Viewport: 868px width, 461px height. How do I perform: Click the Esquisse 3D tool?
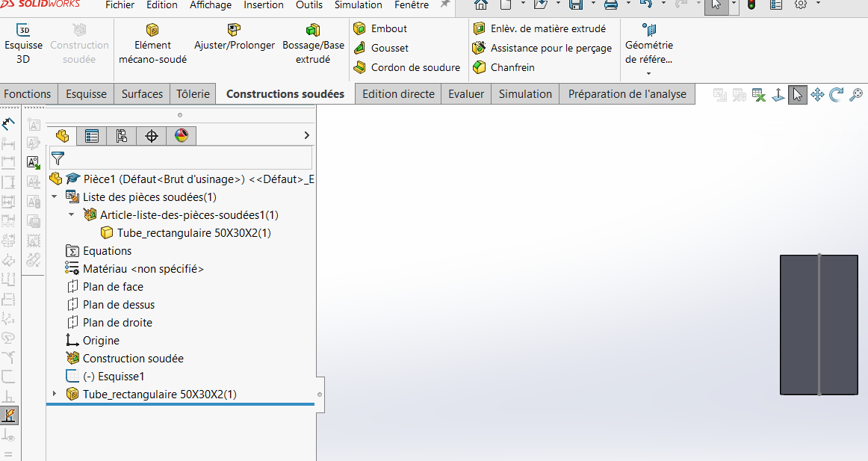[23, 45]
